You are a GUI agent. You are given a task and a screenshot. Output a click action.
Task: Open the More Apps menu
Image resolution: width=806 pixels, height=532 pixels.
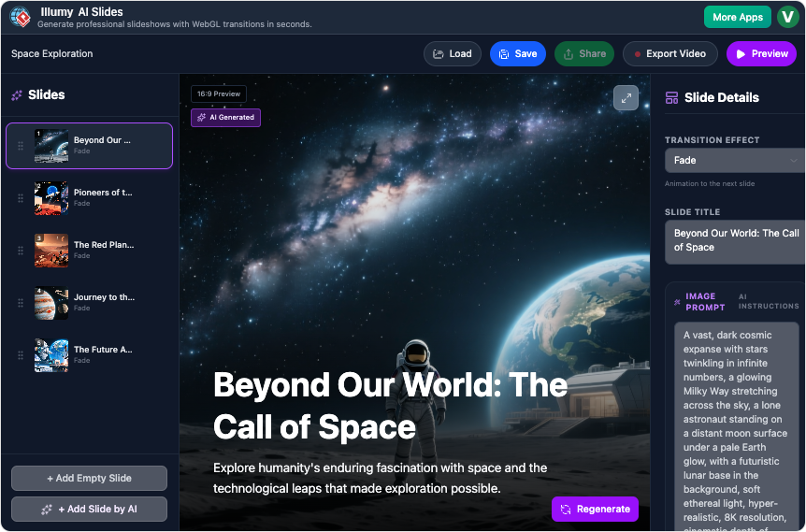(x=737, y=17)
